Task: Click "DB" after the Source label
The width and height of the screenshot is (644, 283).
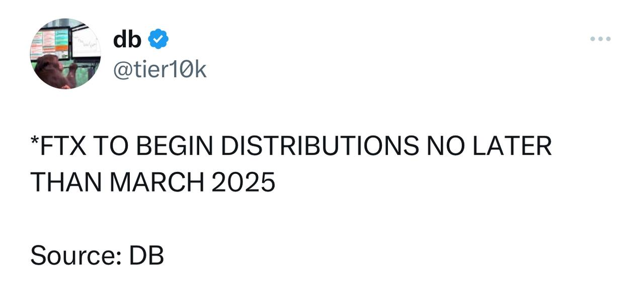Action: click(147, 256)
